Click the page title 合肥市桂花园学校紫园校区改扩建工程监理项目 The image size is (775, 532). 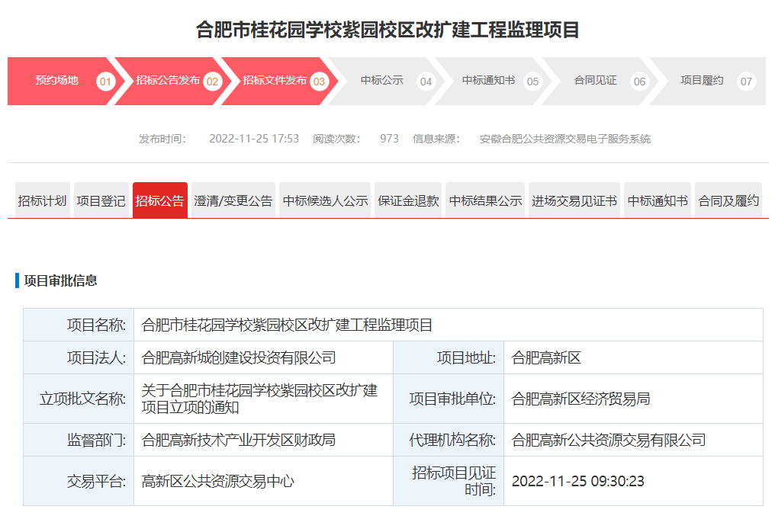tap(387, 30)
